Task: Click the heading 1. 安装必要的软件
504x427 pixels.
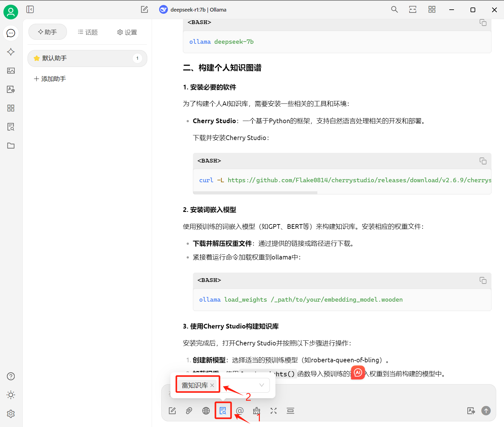Action: [209, 87]
